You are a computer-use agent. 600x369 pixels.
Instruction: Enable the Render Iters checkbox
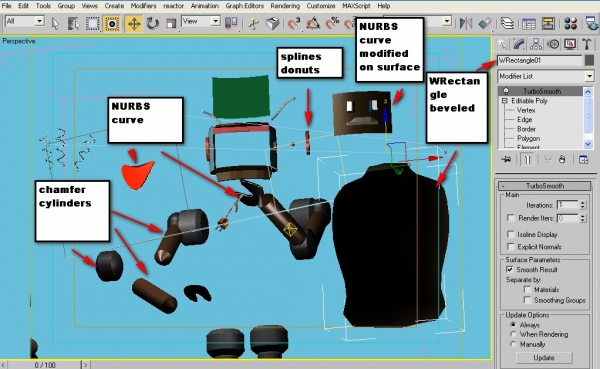point(510,218)
